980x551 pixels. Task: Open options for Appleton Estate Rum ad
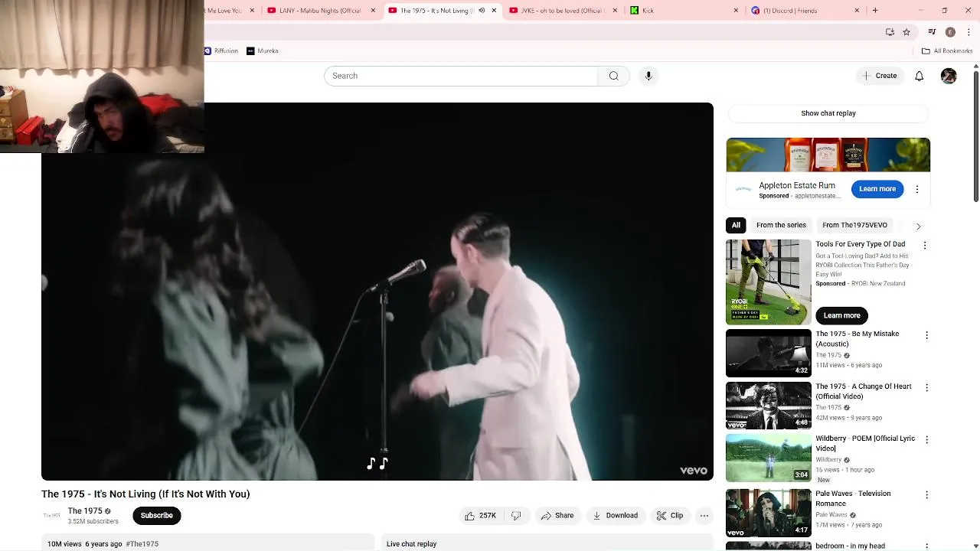(x=917, y=189)
